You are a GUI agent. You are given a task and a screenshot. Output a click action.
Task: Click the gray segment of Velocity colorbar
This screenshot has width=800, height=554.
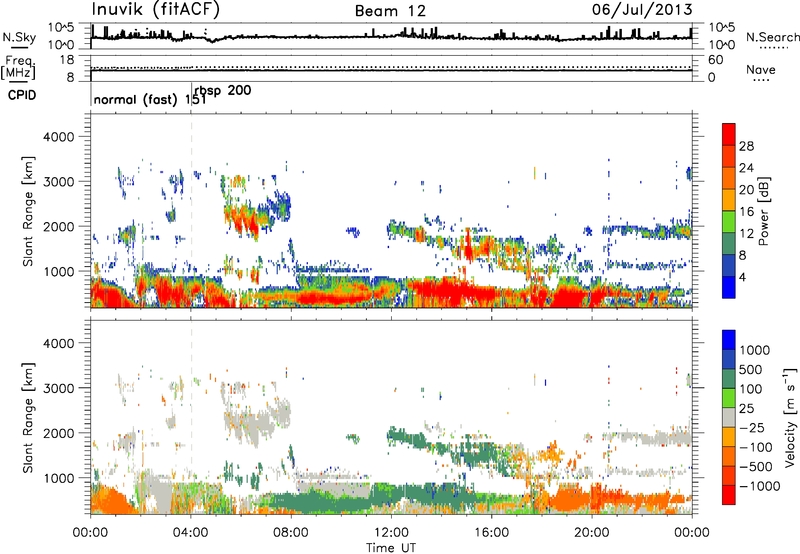pyautogui.click(x=729, y=417)
